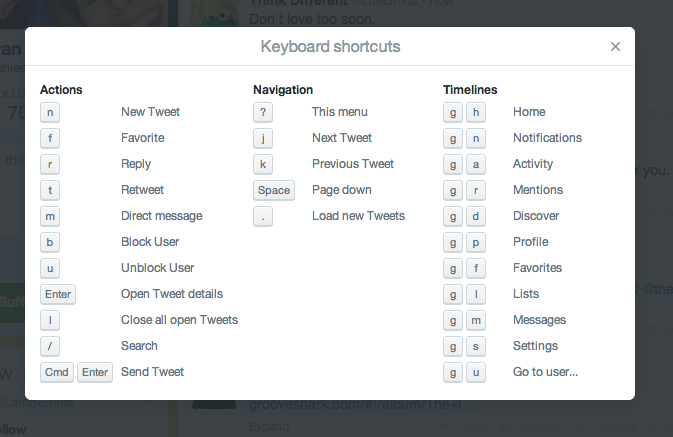Select the 'Space' key for Page down

click(274, 190)
